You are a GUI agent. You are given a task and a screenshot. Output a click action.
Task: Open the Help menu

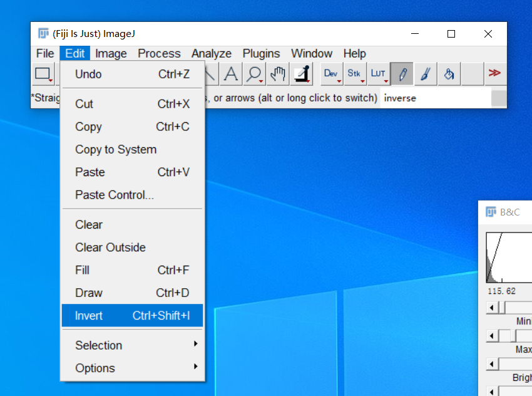[x=354, y=53]
